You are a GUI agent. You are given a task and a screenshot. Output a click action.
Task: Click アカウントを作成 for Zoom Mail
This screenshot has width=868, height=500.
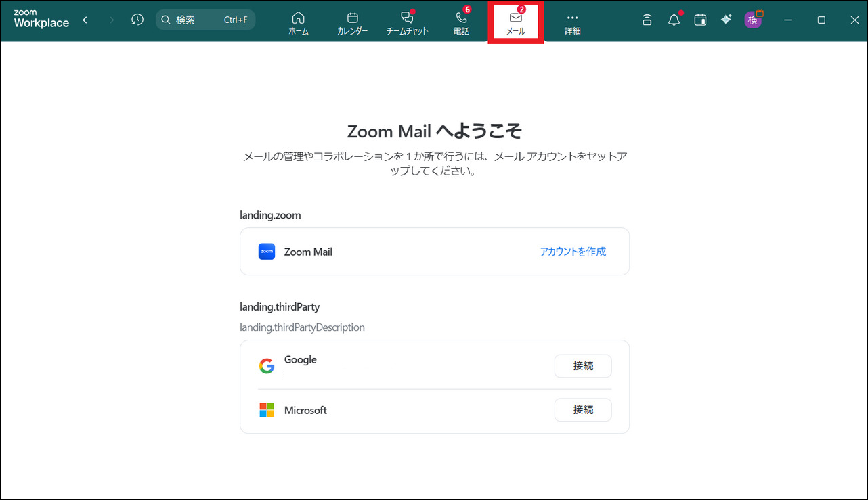coord(573,252)
